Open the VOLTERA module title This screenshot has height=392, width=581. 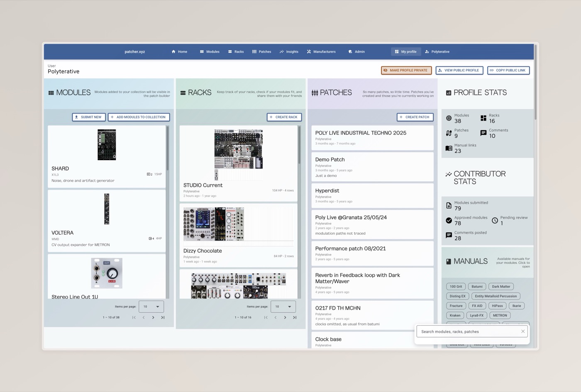point(62,233)
